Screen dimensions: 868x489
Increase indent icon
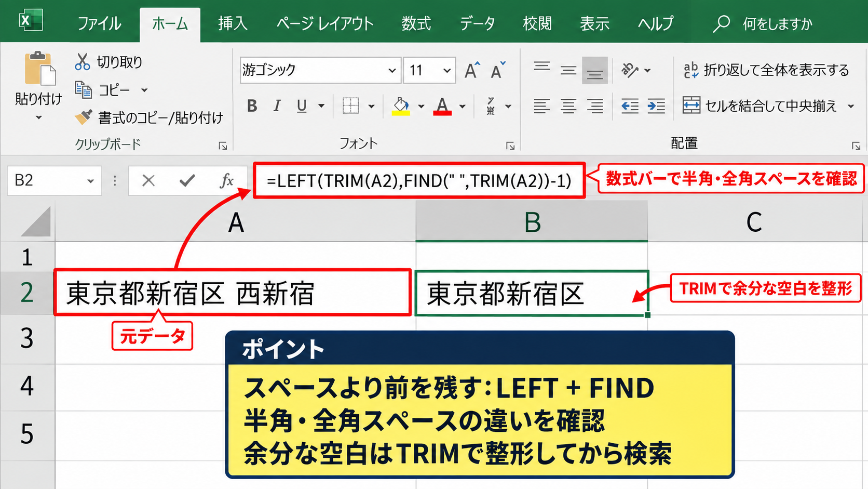pos(656,106)
